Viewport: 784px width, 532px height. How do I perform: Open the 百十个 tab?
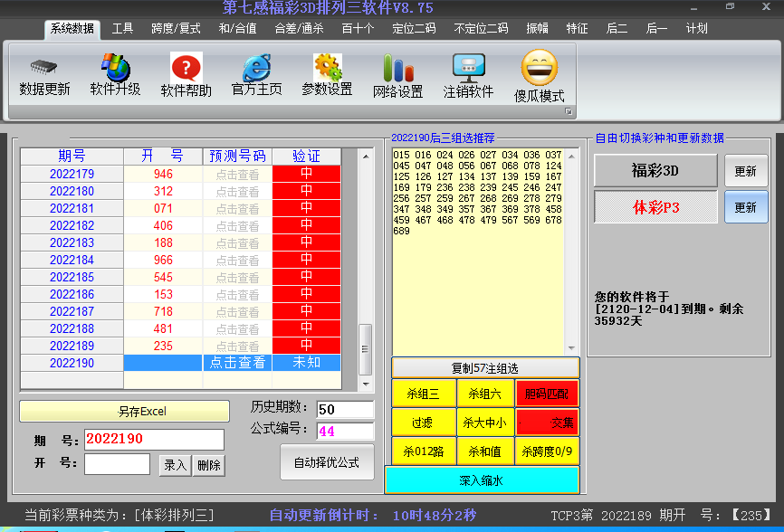click(x=358, y=28)
